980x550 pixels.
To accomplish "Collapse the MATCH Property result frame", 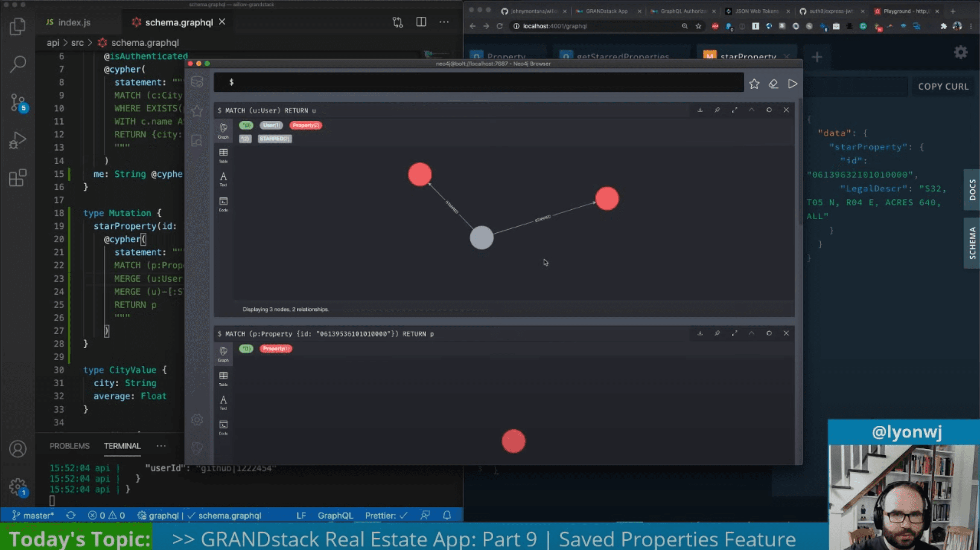I will click(752, 334).
